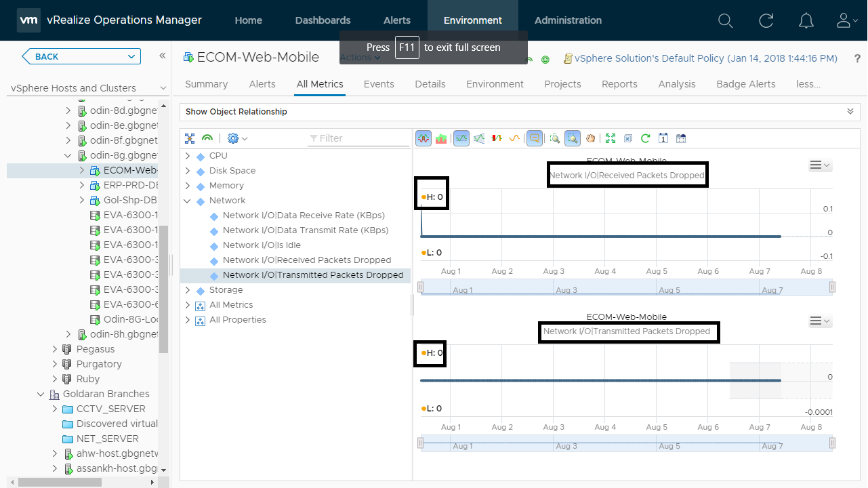
Task: Toggle the orange data tooltip button
Action: pyautogui.click(x=535, y=138)
